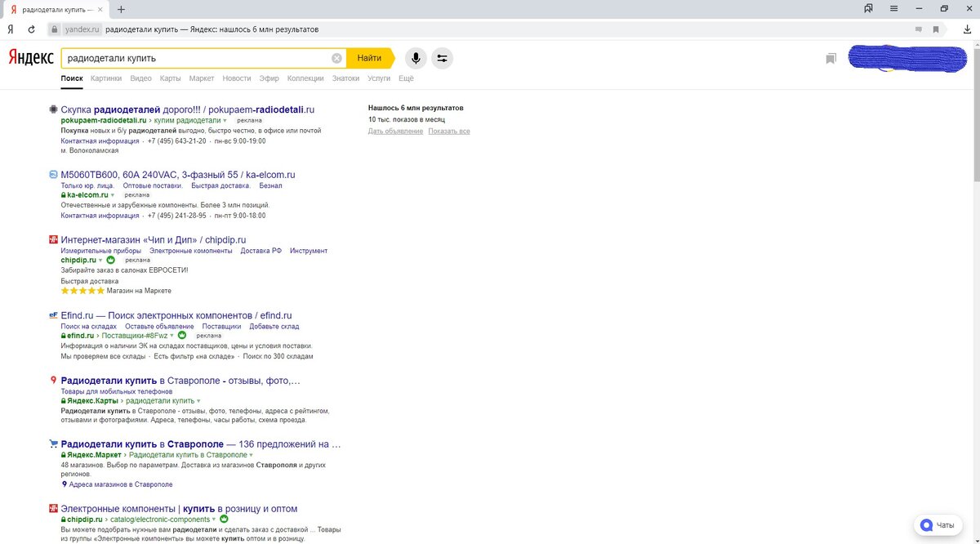Open Контактная информация under pokupaem-radiodetali
Image resolution: width=980 pixels, height=544 pixels.
point(100,141)
